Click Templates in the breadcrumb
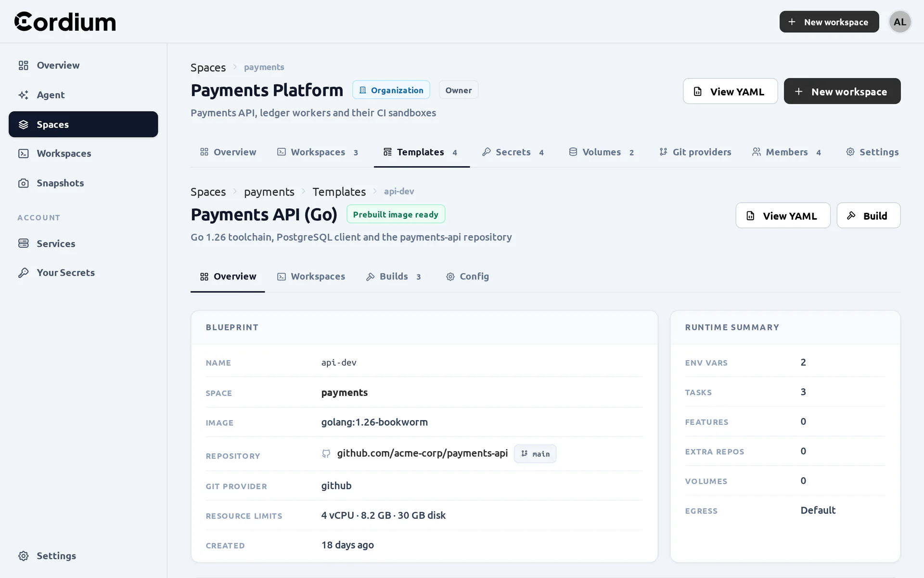Image resolution: width=924 pixels, height=578 pixels. coord(339,192)
